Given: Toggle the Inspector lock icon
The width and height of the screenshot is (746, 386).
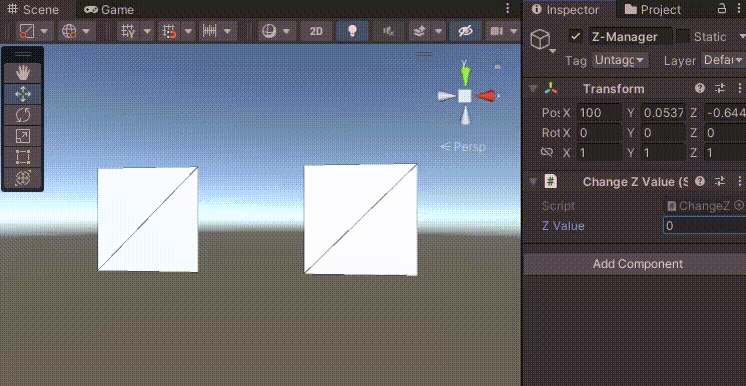Looking at the screenshot, I should coord(722,9).
